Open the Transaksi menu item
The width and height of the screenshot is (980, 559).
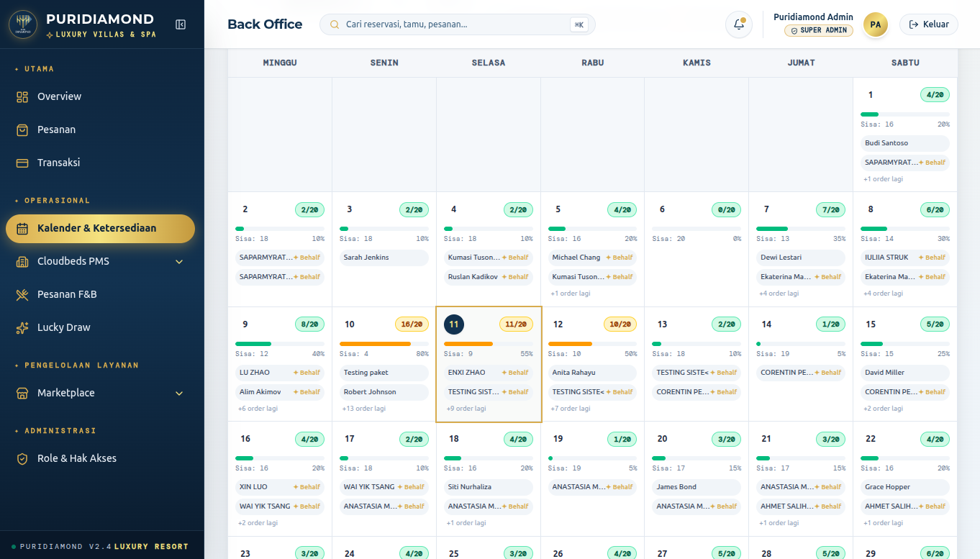100,163
